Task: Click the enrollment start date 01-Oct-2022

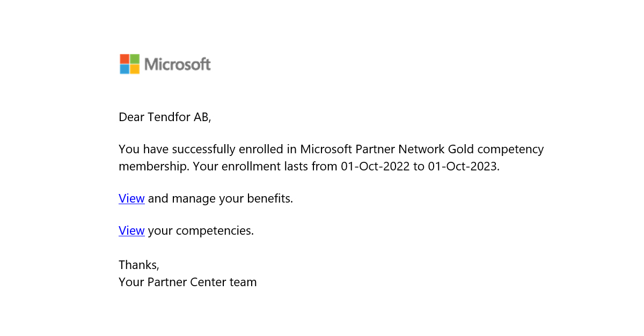Action: click(375, 166)
